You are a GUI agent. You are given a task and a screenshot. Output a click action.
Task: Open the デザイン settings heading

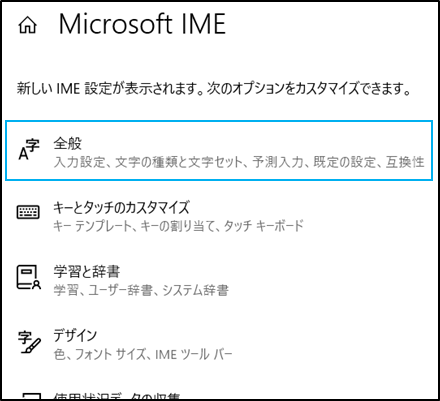[75, 335]
